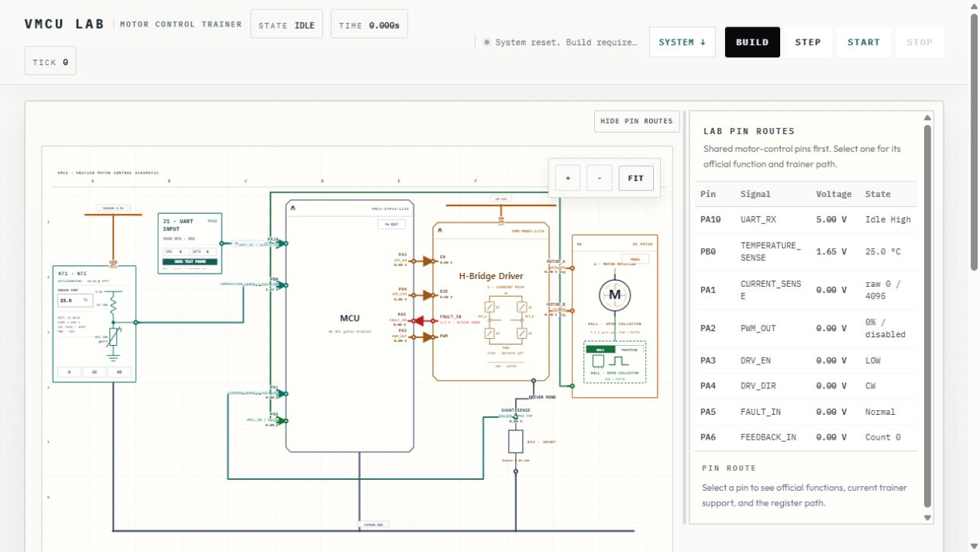This screenshot has height=552, width=980.
Task: Click the Hall pulse waveform icon
Action: point(619,361)
